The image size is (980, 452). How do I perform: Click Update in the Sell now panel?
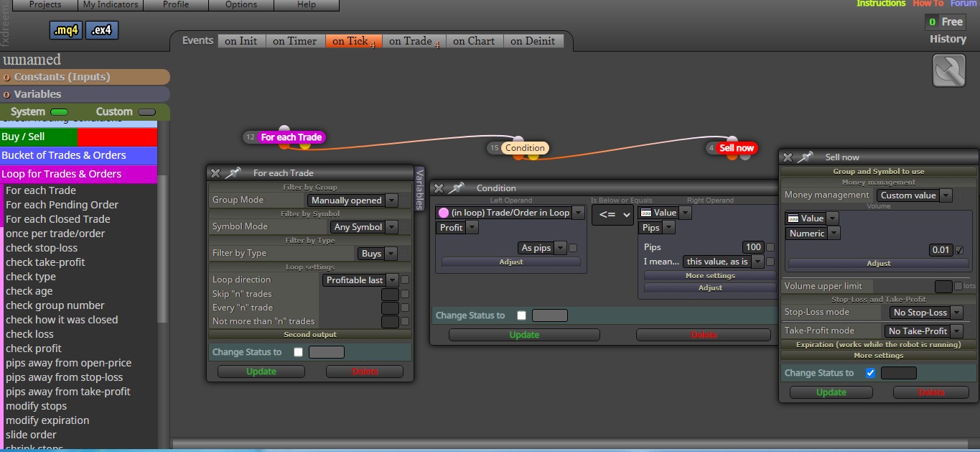coord(831,392)
